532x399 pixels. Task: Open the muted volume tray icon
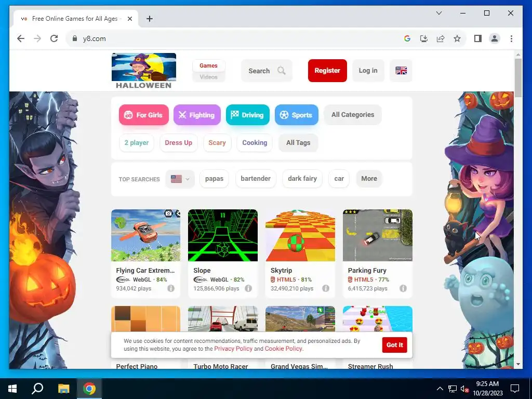click(x=465, y=389)
